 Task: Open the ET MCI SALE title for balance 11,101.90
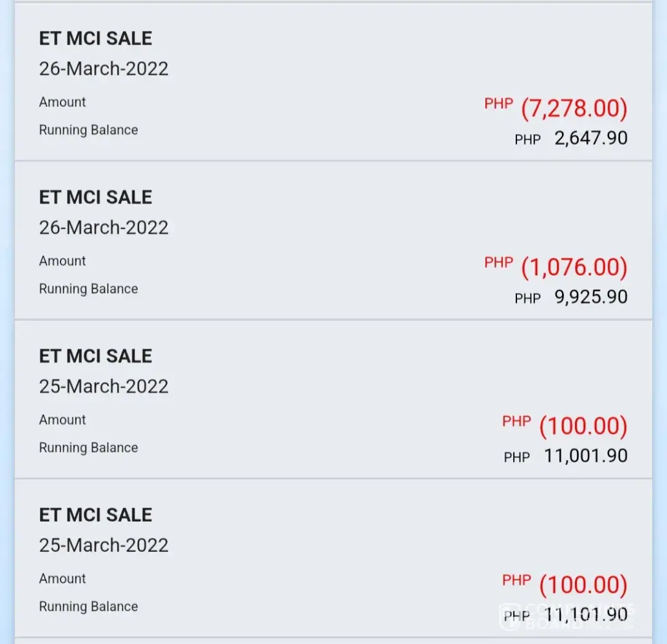coord(95,515)
